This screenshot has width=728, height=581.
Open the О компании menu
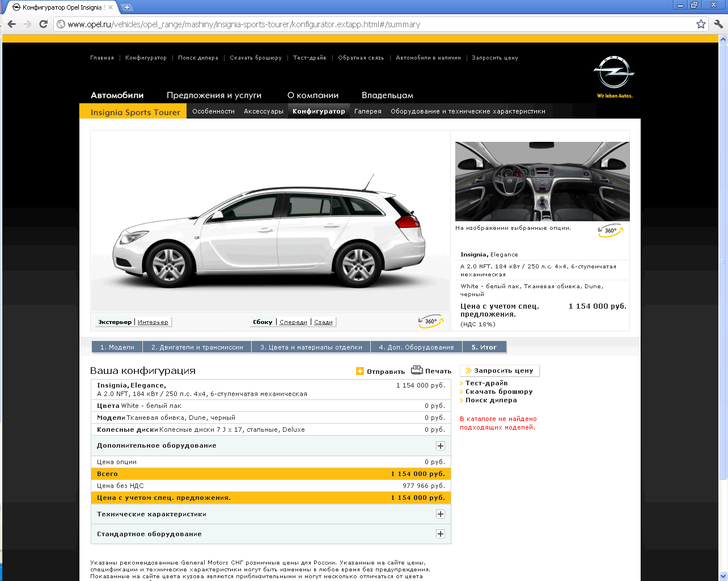point(313,95)
